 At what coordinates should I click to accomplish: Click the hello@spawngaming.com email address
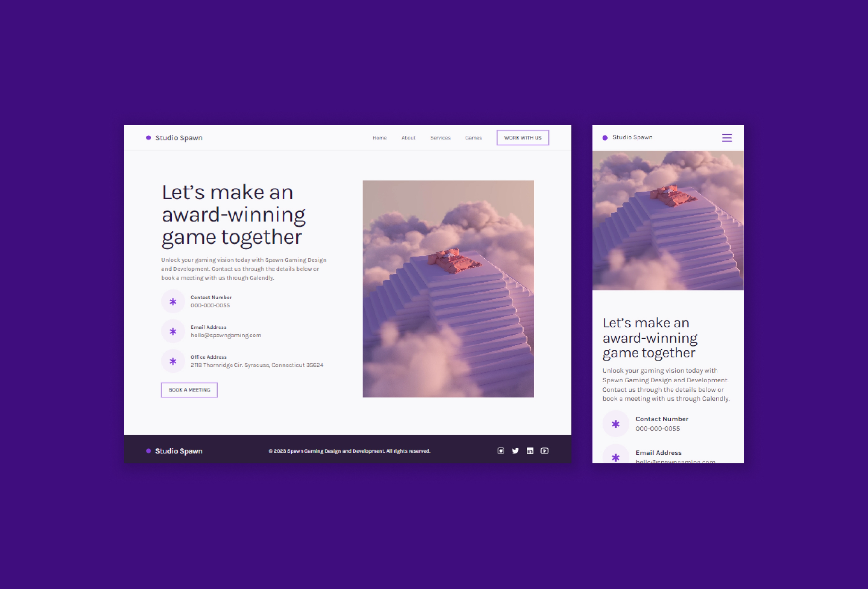tap(226, 335)
